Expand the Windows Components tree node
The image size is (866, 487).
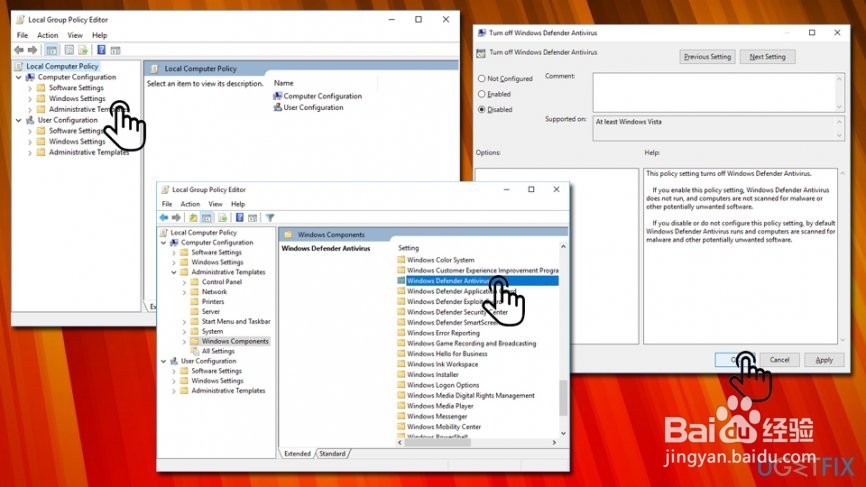184,341
